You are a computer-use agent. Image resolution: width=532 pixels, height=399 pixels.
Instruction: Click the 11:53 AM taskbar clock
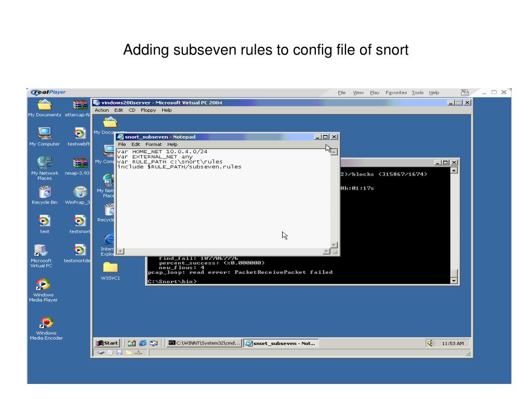[453, 343]
